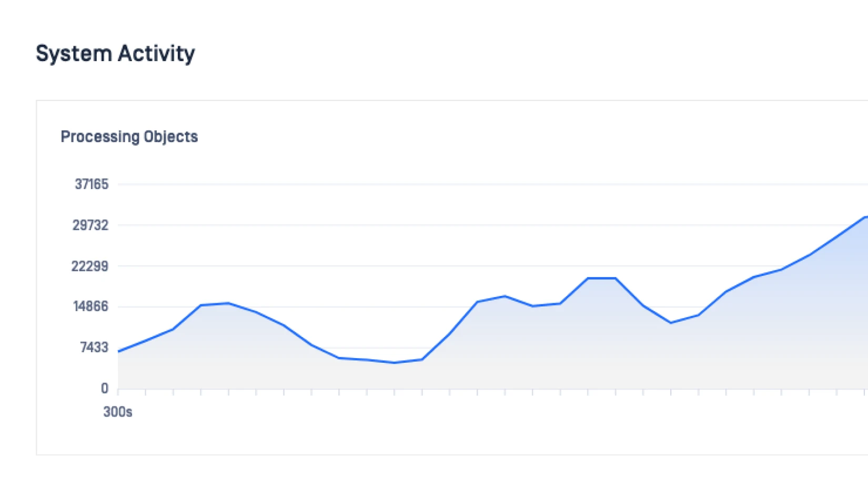Click the 29732 y-axis label
Screen dimensions: 868x496
point(90,225)
